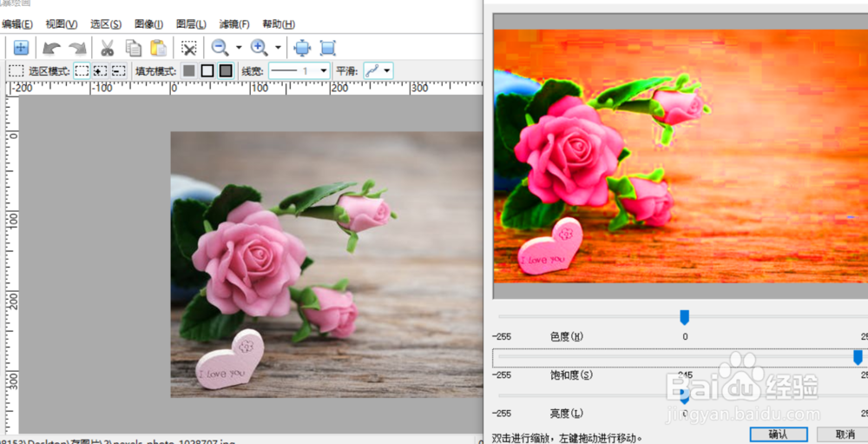Click the deselect (crossed selection) icon
This screenshot has height=444, width=868.
click(x=189, y=49)
